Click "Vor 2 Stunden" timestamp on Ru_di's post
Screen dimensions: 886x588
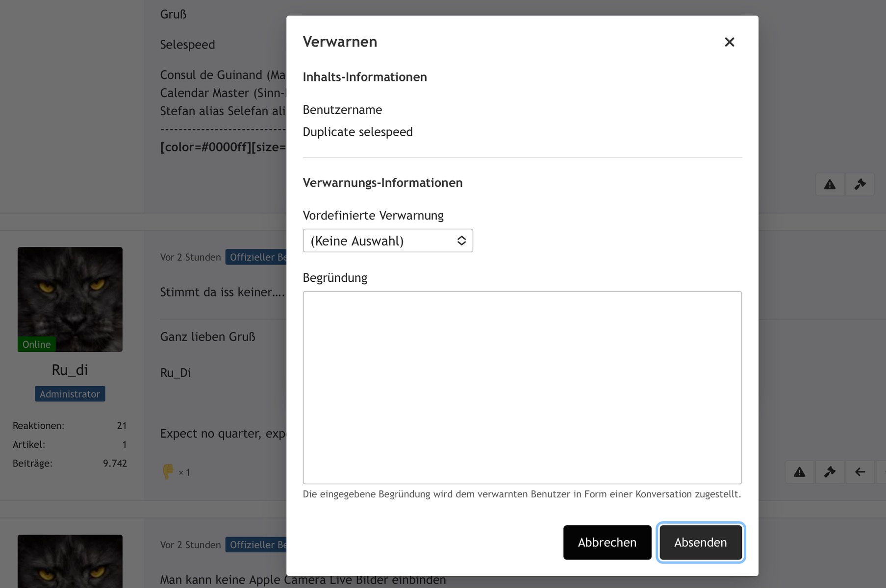[x=190, y=257]
